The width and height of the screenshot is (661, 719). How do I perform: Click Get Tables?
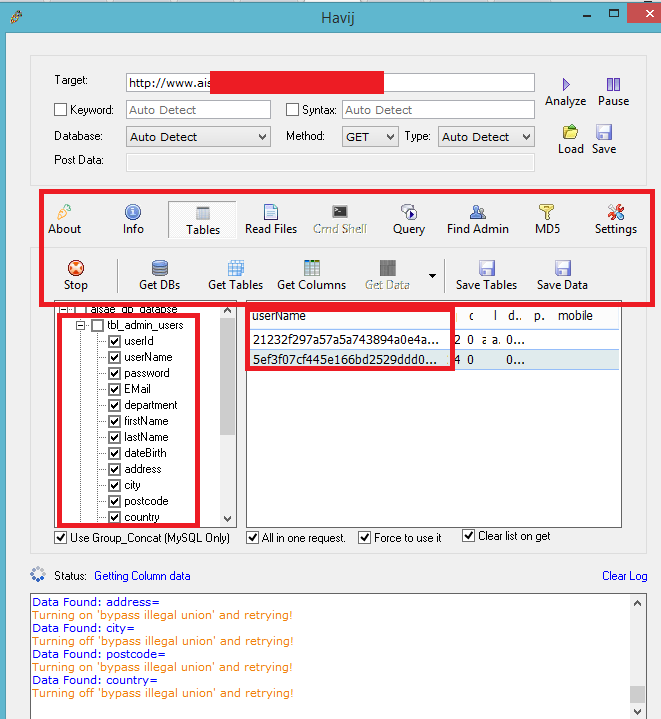point(236,276)
